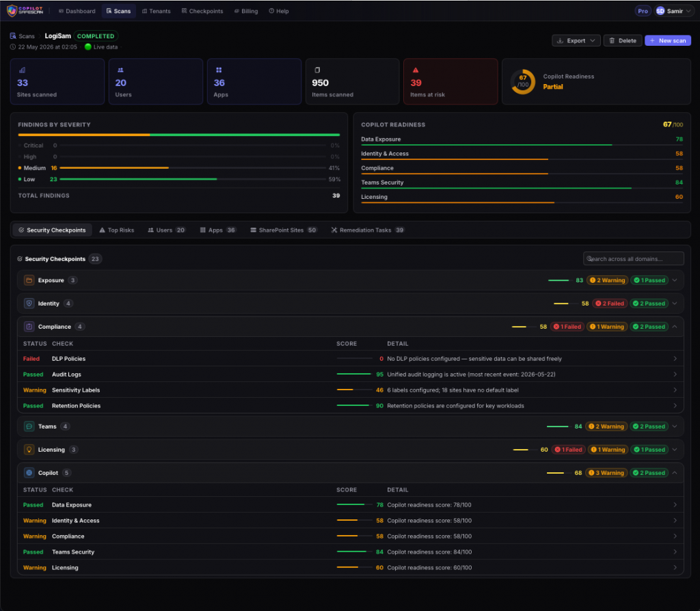Viewport: 700px width, 611px height.
Task: Collapse the Compliance checkpoint group
Action: pyautogui.click(x=675, y=327)
